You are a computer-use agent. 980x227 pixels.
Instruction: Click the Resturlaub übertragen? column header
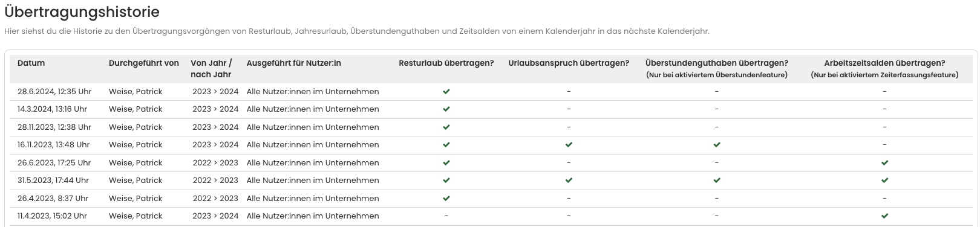pyautogui.click(x=446, y=63)
